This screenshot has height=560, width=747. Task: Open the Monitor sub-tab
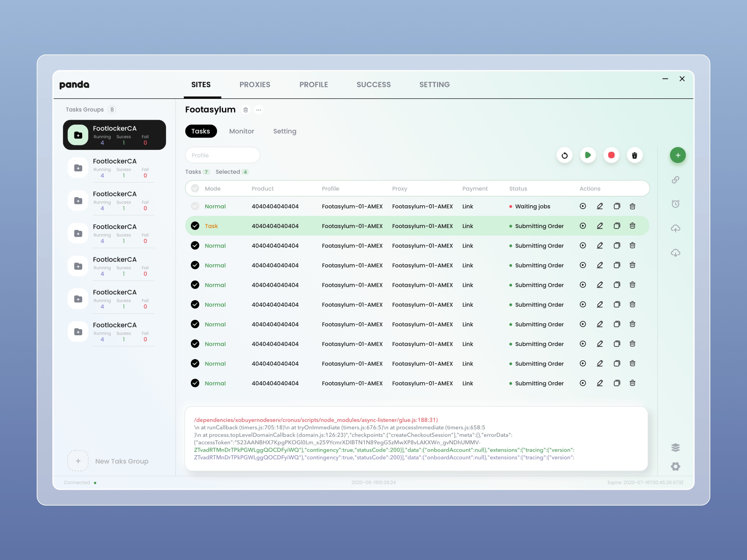click(242, 131)
